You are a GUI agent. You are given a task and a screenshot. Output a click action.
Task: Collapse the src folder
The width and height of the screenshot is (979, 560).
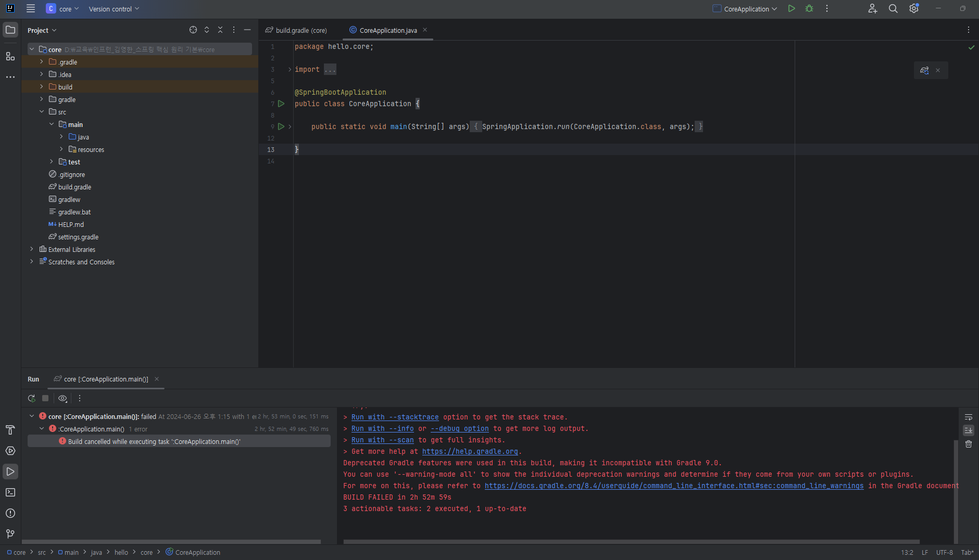coord(42,112)
